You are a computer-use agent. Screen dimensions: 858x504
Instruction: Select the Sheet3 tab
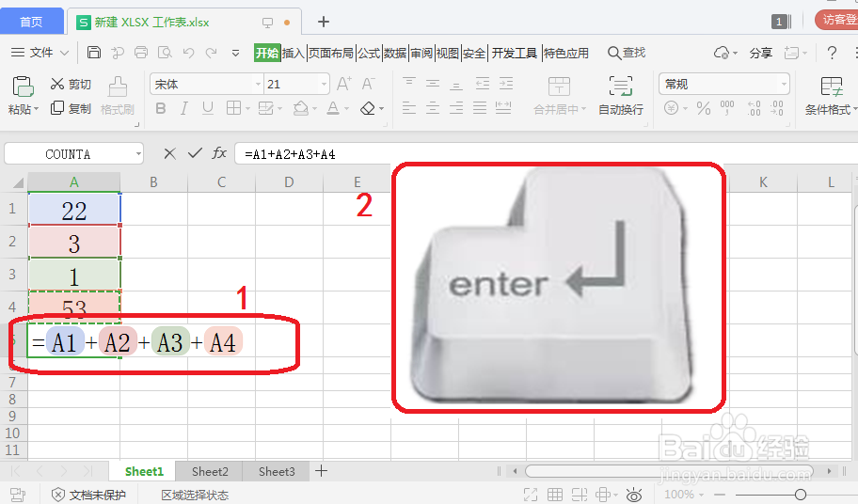tap(277, 471)
